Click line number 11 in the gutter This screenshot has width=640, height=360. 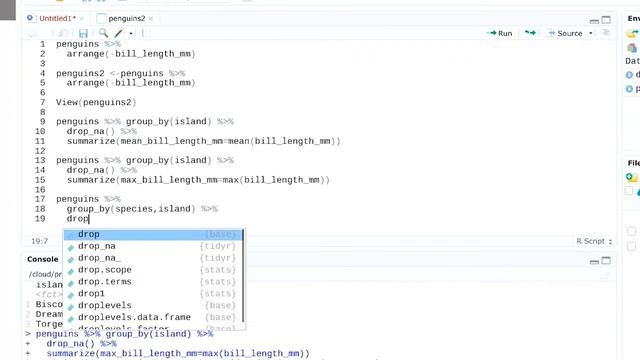(40, 141)
